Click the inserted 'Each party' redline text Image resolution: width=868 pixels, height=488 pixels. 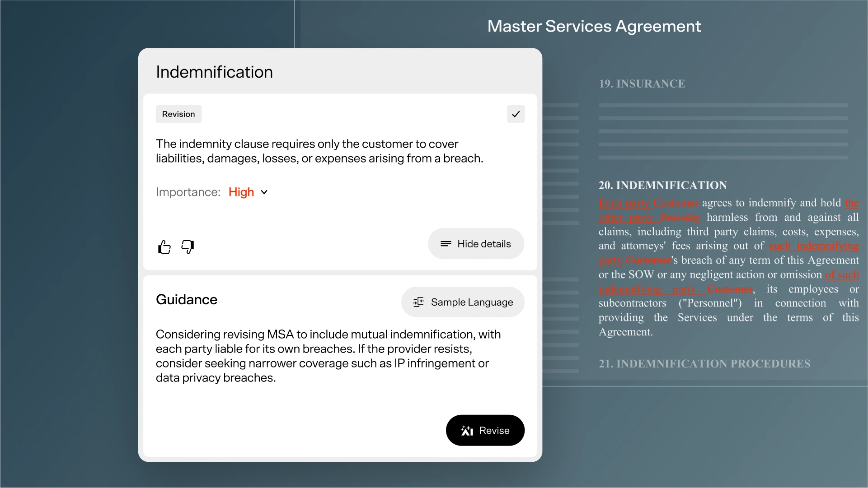(x=624, y=204)
